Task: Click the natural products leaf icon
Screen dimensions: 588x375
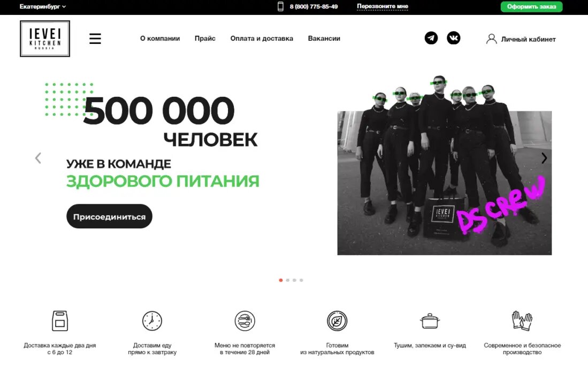Action: (337, 321)
